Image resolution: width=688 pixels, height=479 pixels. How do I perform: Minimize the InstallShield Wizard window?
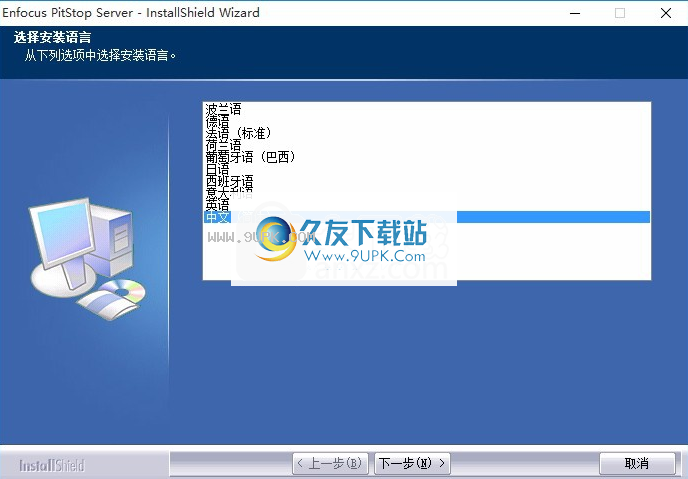575,13
